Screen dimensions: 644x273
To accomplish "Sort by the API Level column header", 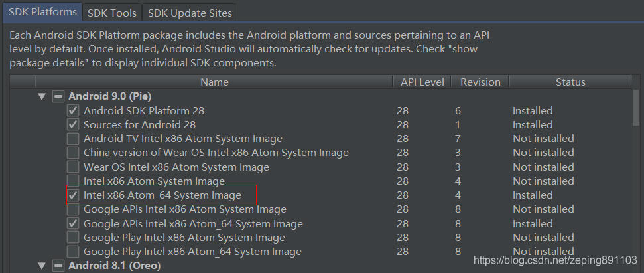I will (x=422, y=82).
